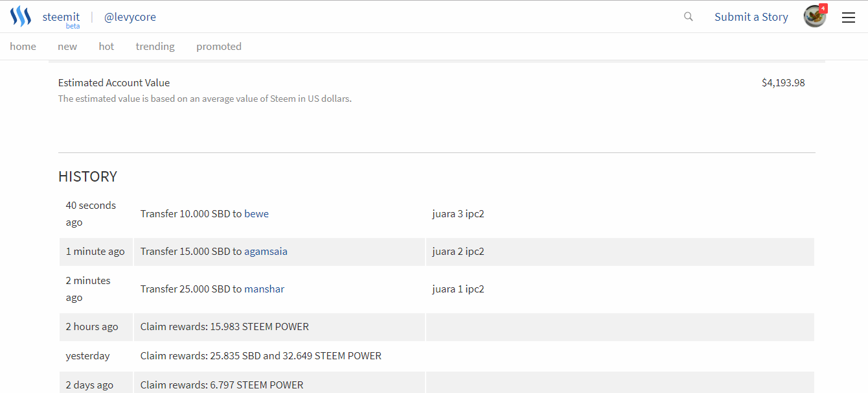
Task: Open the search magnifier icon
Action: (x=689, y=17)
